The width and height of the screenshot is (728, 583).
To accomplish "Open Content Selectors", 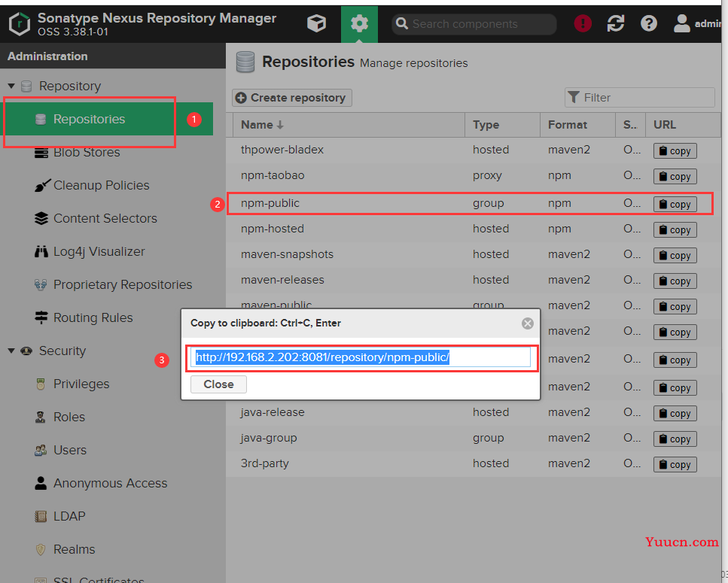I will point(105,218).
